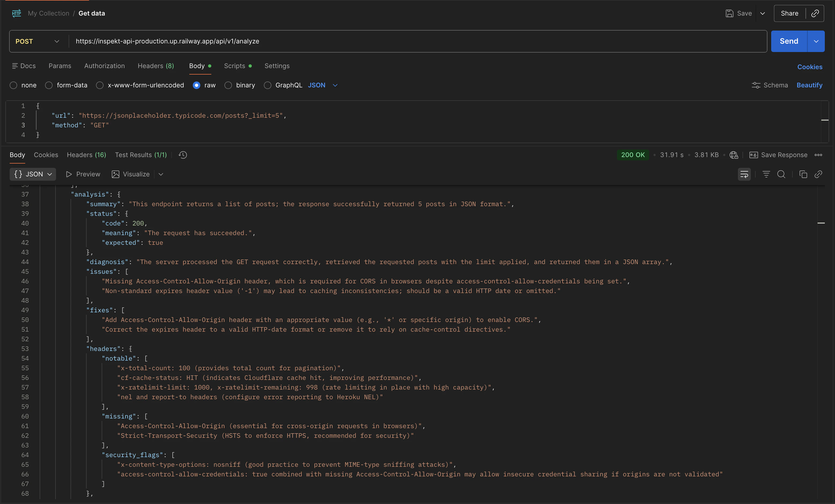Choose the none body option
Viewport: 835px width, 504px height.
pyautogui.click(x=14, y=85)
